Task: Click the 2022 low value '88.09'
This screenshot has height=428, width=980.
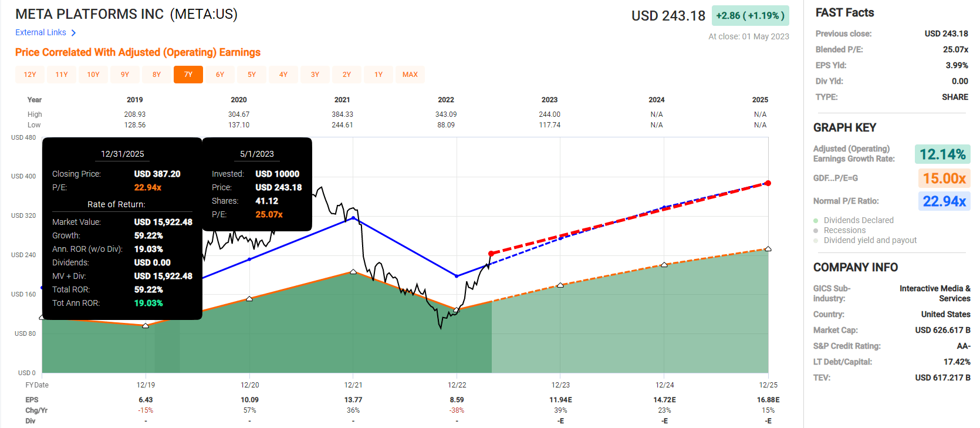Action: (446, 125)
